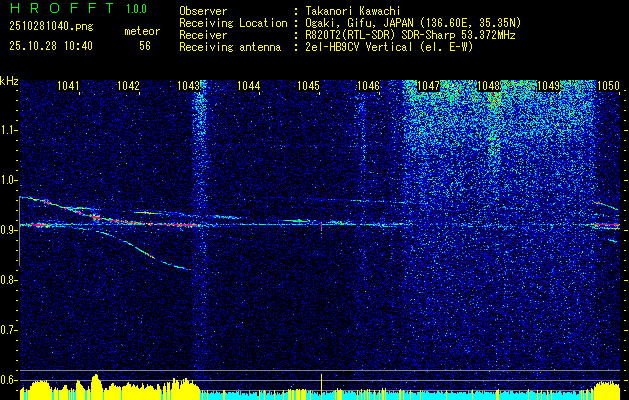Click the 1047 time marker
This screenshot has width=629, height=400.
pos(429,85)
